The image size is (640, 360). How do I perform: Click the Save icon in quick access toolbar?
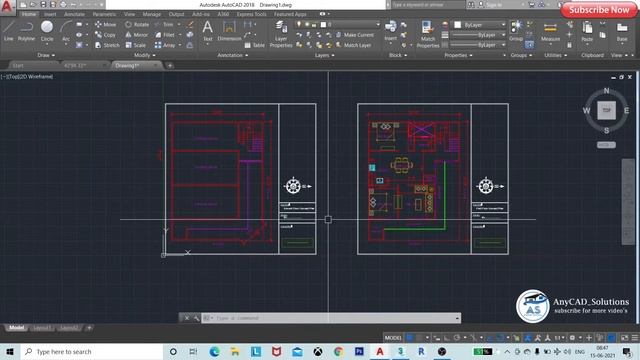[x=43, y=5]
